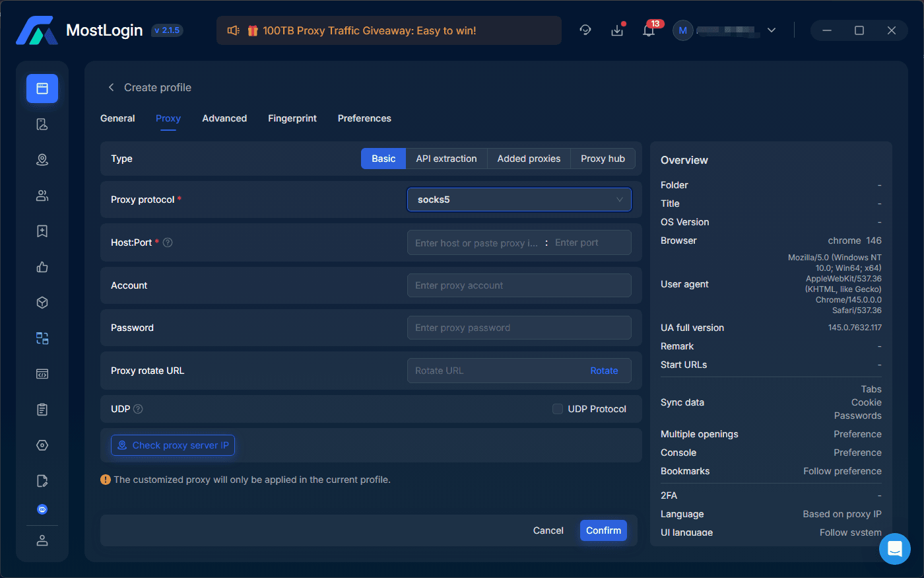Click the customized proxy notice text
Image resolution: width=924 pixels, height=578 pixels.
252,480
